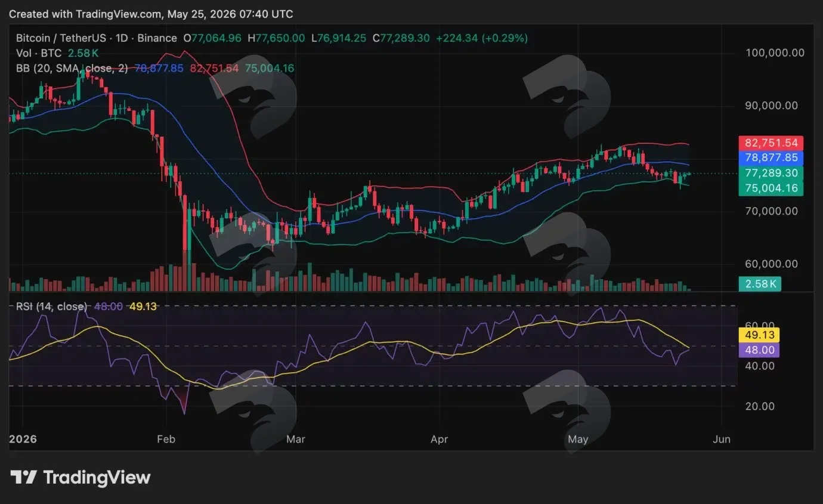
Task: Click the red BB upper value in the legend
Action: tap(214, 68)
